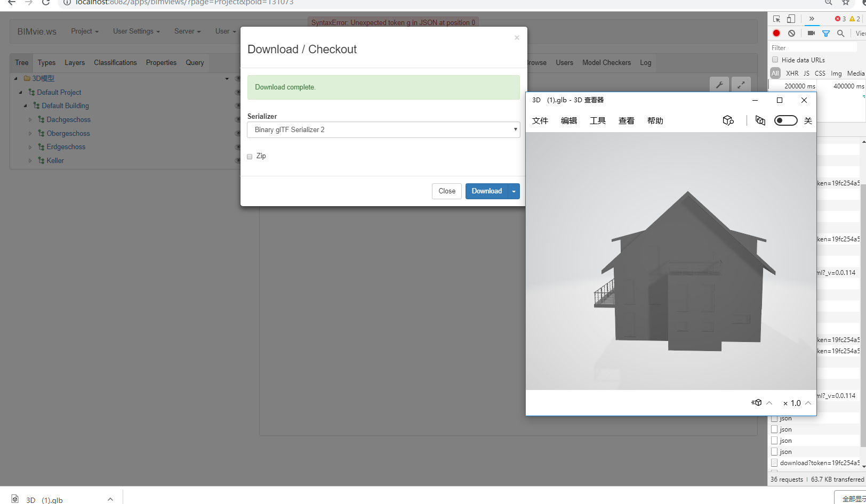Toggle the mixed reality switch in 3D viewer
The height and width of the screenshot is (504, 866).
(785, 120)
